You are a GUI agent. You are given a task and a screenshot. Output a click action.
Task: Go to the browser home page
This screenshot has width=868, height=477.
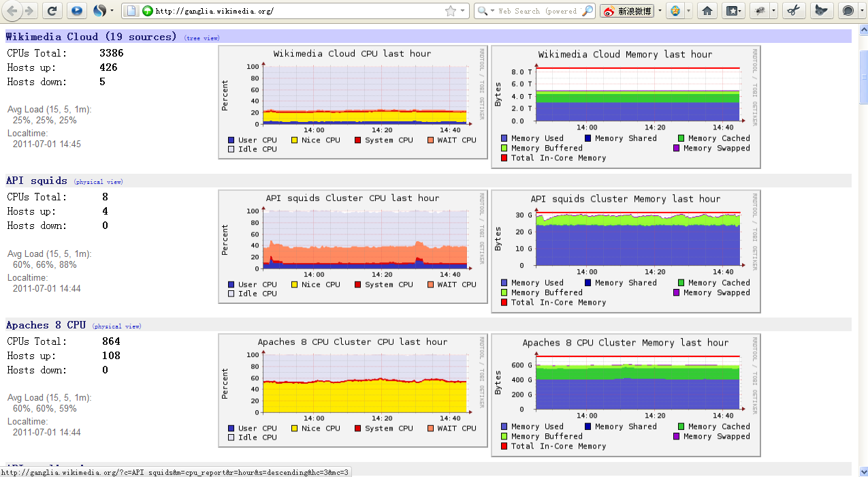coord(707,11)
